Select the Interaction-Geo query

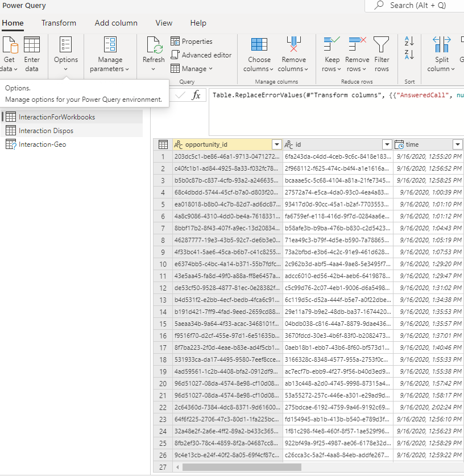[72, 144]
